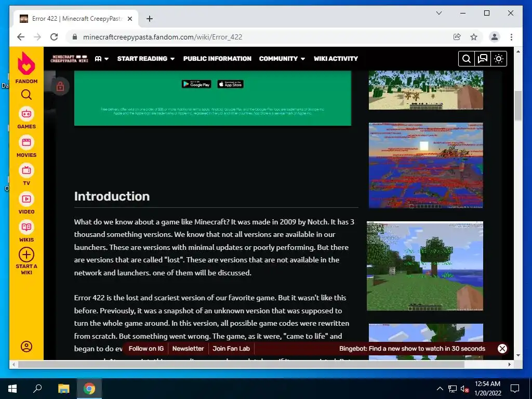This screenshot has width=532, height=399.
Task: Click the site padlock security icon
Action: (75, 37)
